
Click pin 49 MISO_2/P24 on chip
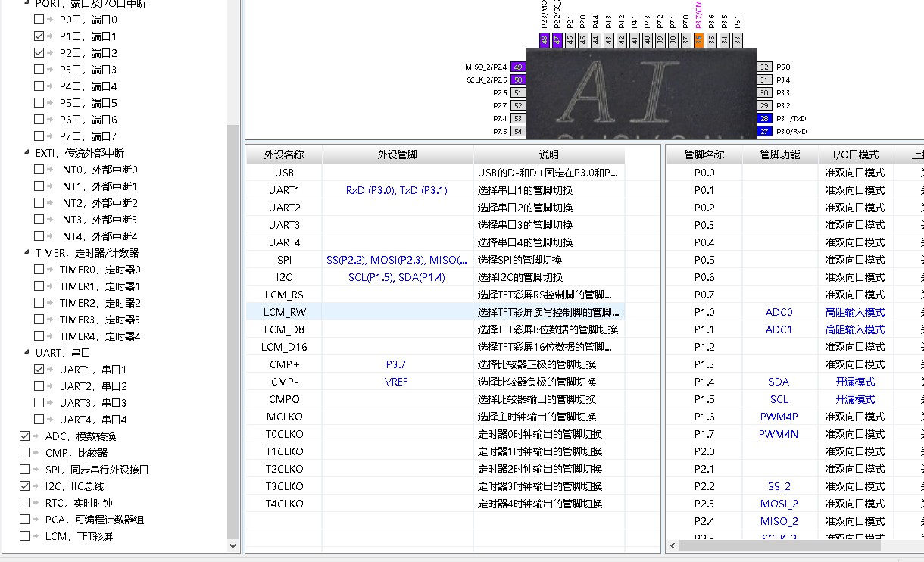pyautogui.click(x=518, y=67)
